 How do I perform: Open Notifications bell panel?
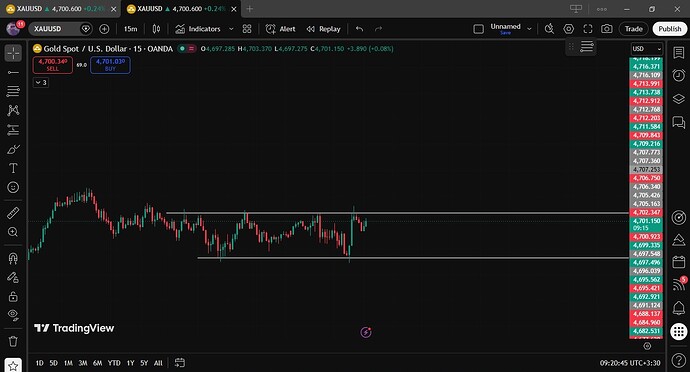point(679,308)
